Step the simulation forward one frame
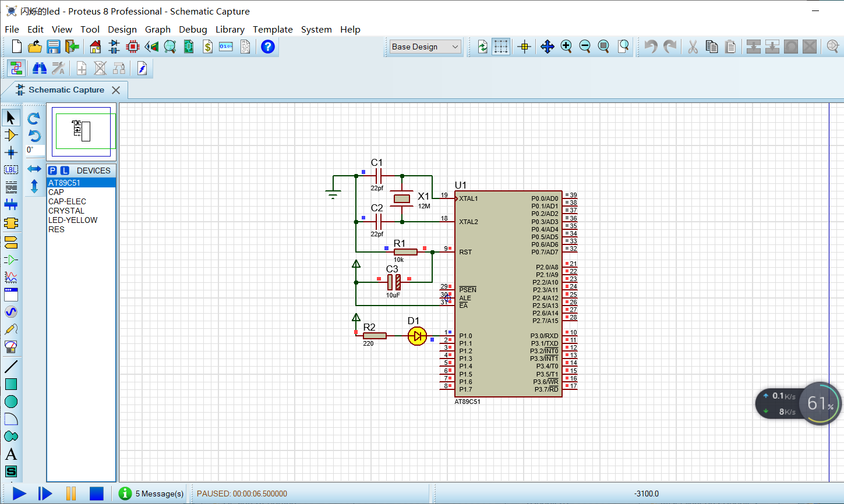The height and width of the screenshot is (504, 844). coord(45,494)
